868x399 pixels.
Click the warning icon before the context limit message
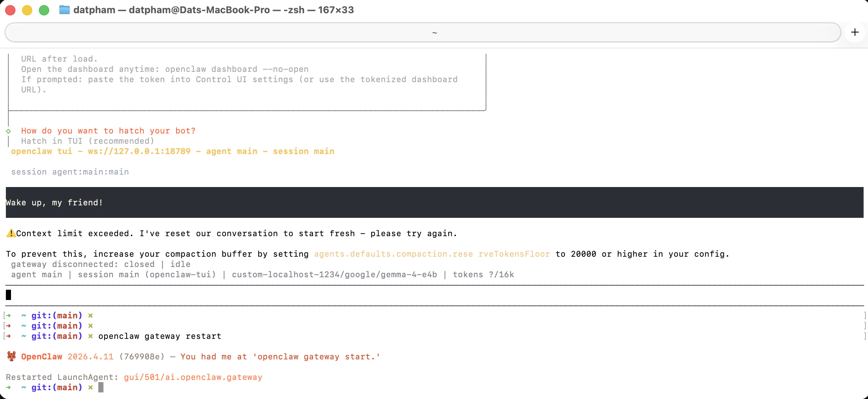(11, 233)
